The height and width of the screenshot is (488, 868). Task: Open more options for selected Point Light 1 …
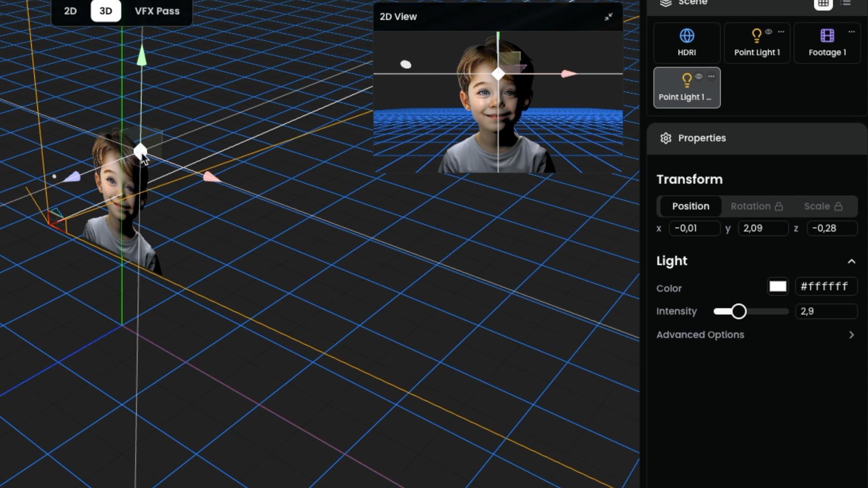pyautogui.click(x=711, y=76)
